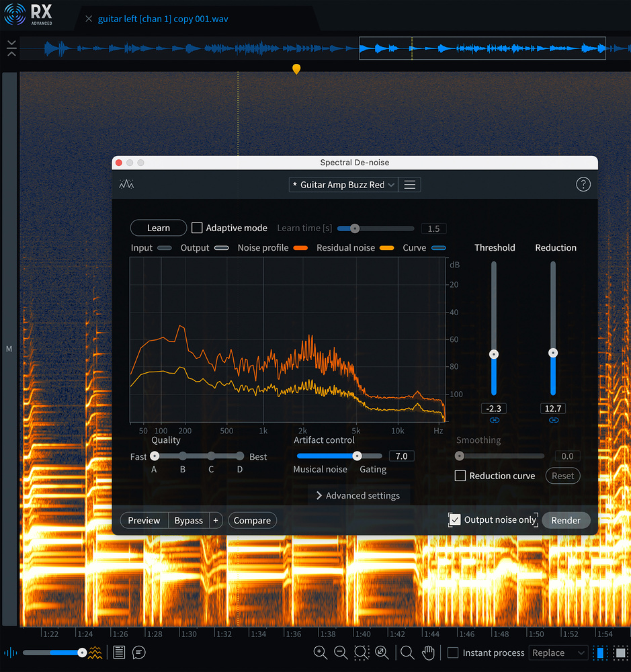Select Quality option B
This screenshot has width=631, height=672.
click(183, 456)
